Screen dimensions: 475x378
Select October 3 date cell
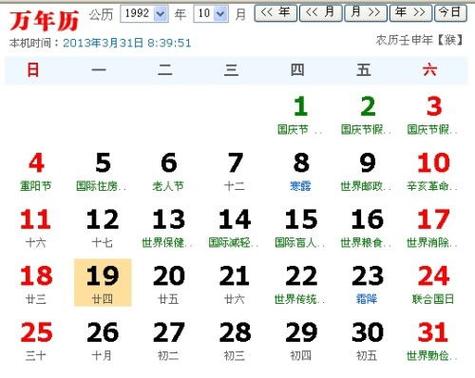tap(433, 115)
